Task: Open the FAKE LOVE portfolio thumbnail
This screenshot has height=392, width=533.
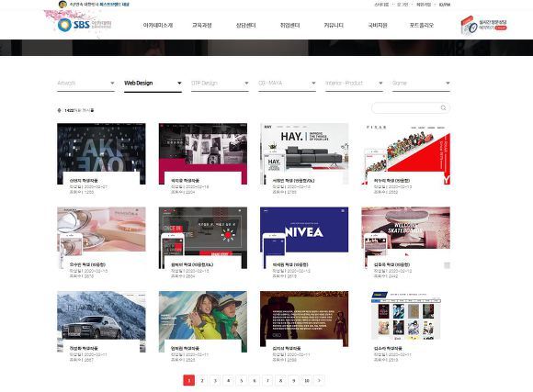Action: coord(101,153)
